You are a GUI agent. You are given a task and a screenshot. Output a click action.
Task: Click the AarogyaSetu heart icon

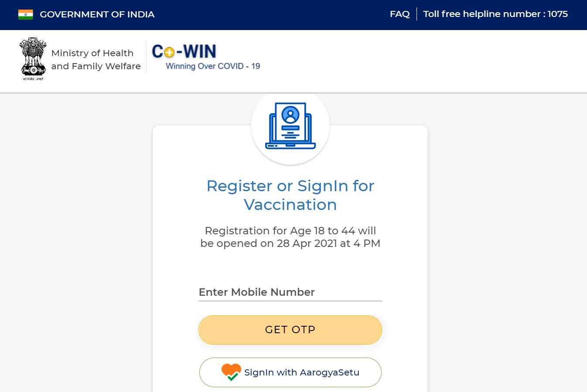[231, 372]
